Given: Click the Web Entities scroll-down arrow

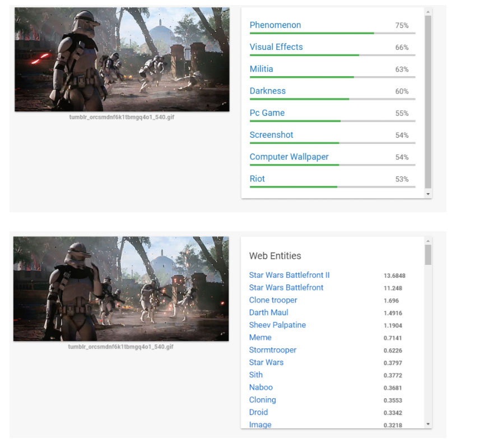Looking at the screenshot, I should pos(428,424).
